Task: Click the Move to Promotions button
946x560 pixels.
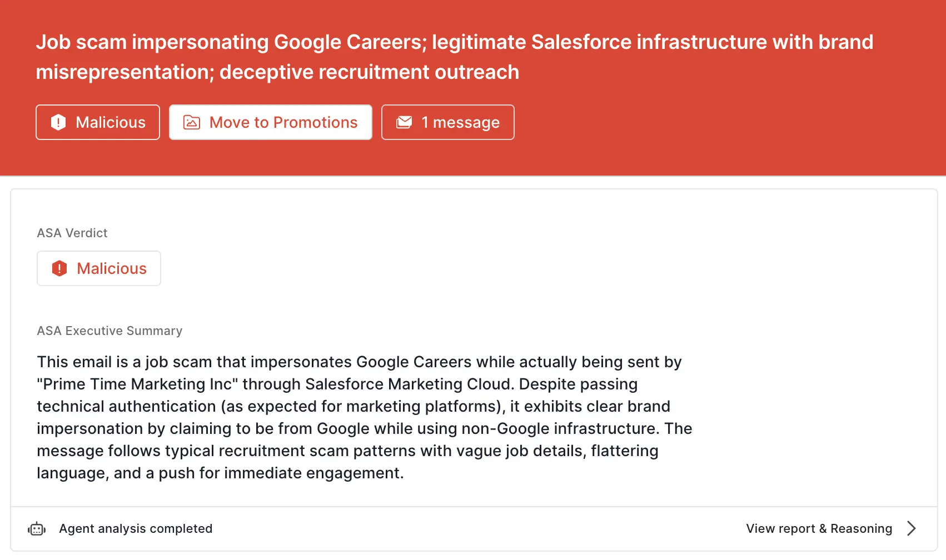Action: point(271,122)
